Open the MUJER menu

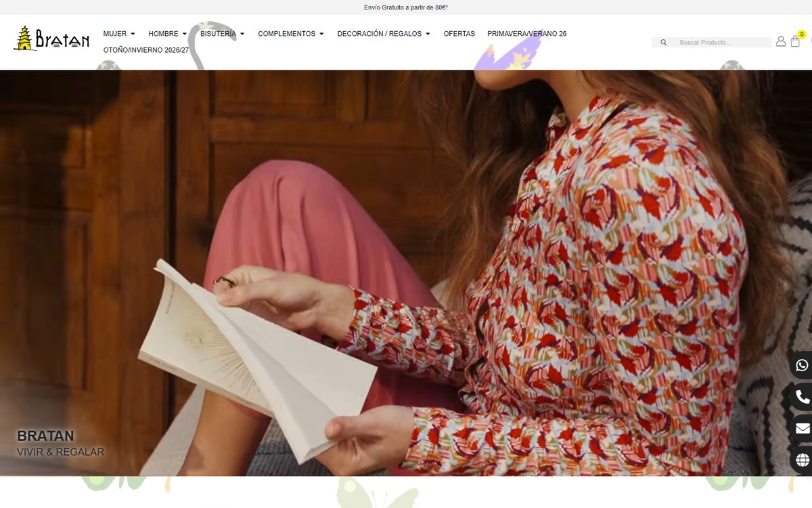(x=115, y=34)
